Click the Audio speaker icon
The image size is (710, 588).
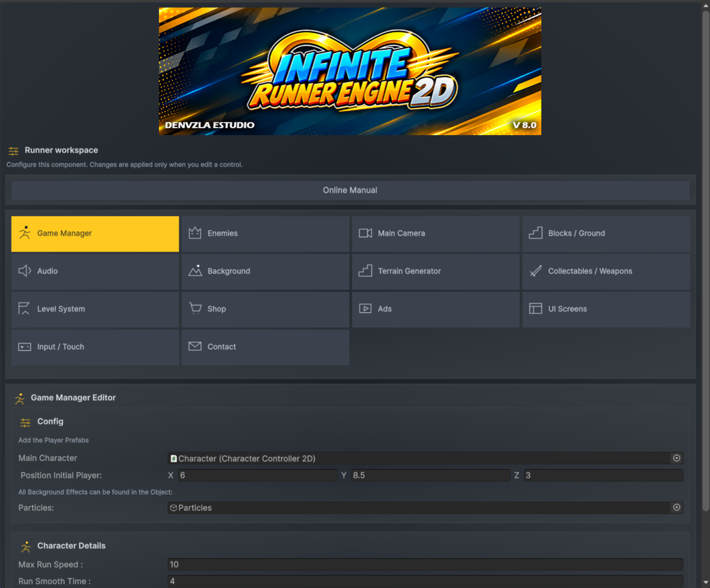coord(24,271)
